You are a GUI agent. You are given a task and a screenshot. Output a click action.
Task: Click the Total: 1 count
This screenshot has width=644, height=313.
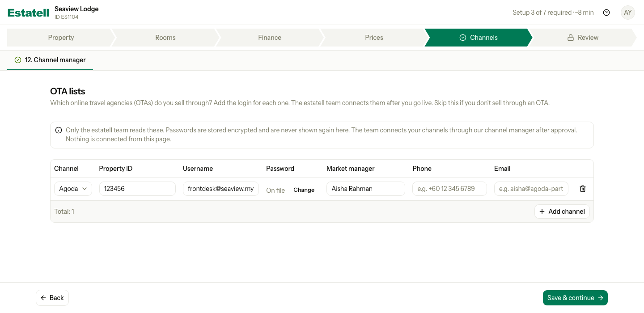point(64,211)
